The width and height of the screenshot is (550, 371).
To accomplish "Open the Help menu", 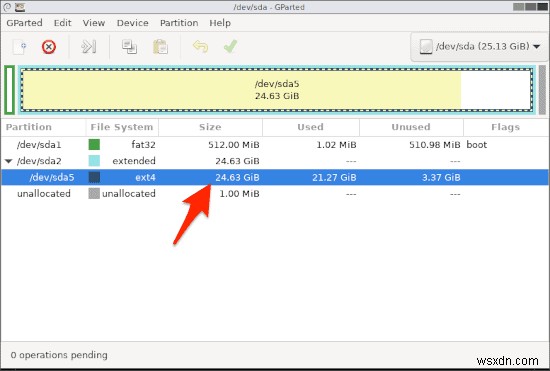I will click(220, 23).
